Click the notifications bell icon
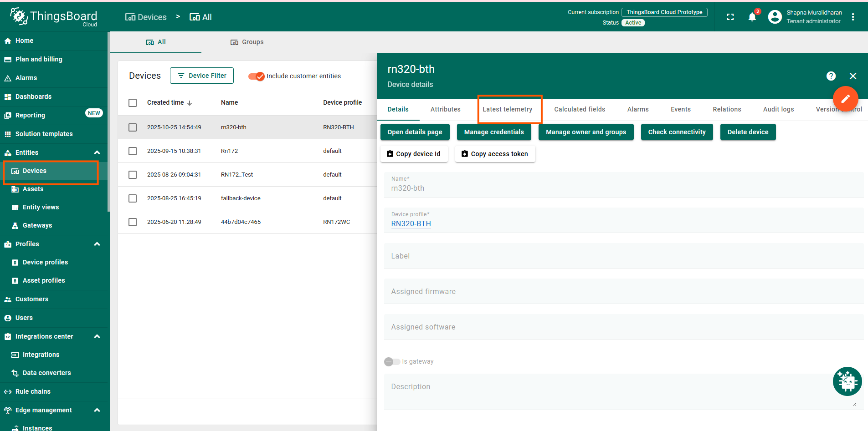868x431 pixels. [x=752, y=17]
